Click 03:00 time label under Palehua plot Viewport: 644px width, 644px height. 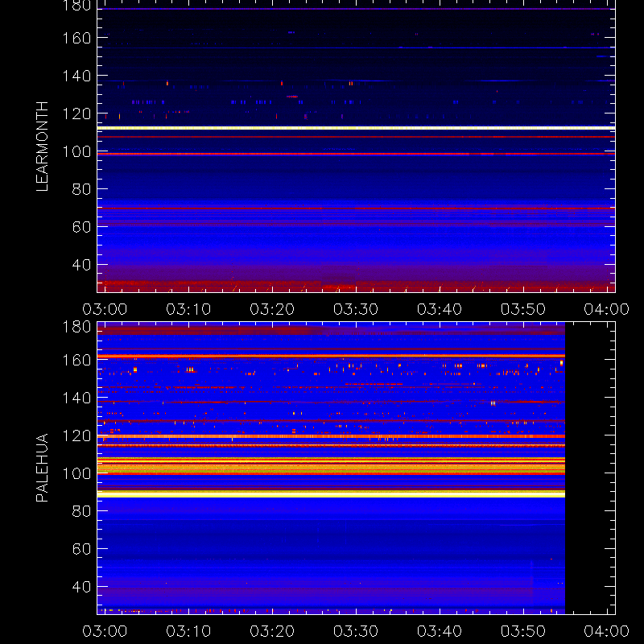coord(105,631)
